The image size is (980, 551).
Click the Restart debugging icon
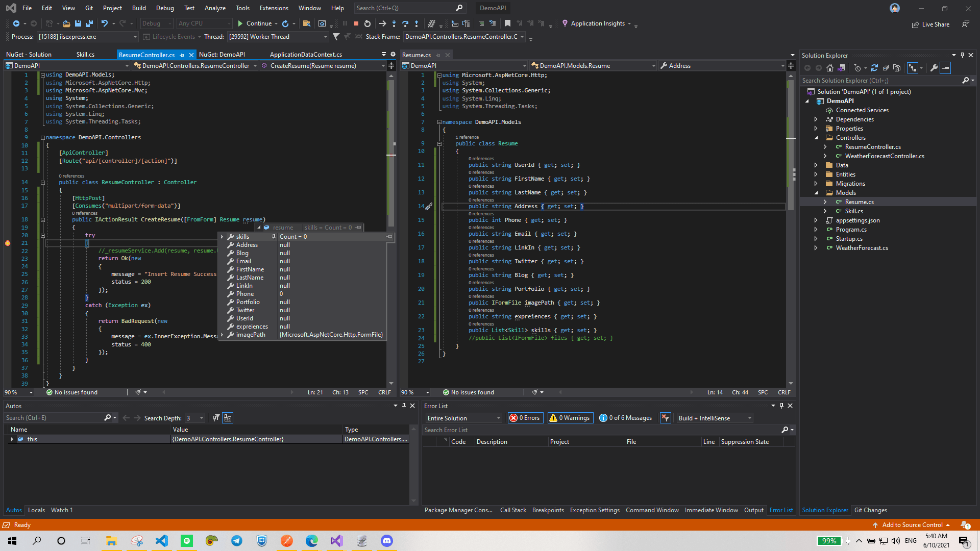point(367,23)
